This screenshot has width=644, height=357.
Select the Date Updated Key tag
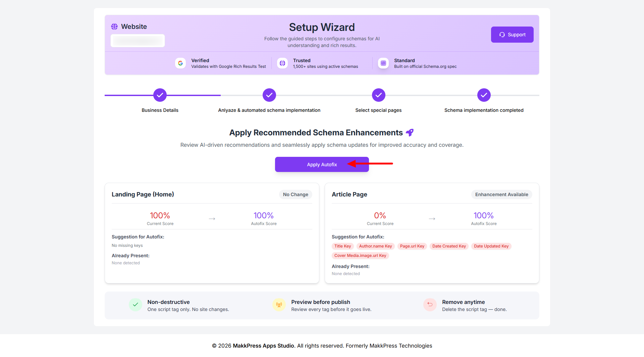coord(491,246)
